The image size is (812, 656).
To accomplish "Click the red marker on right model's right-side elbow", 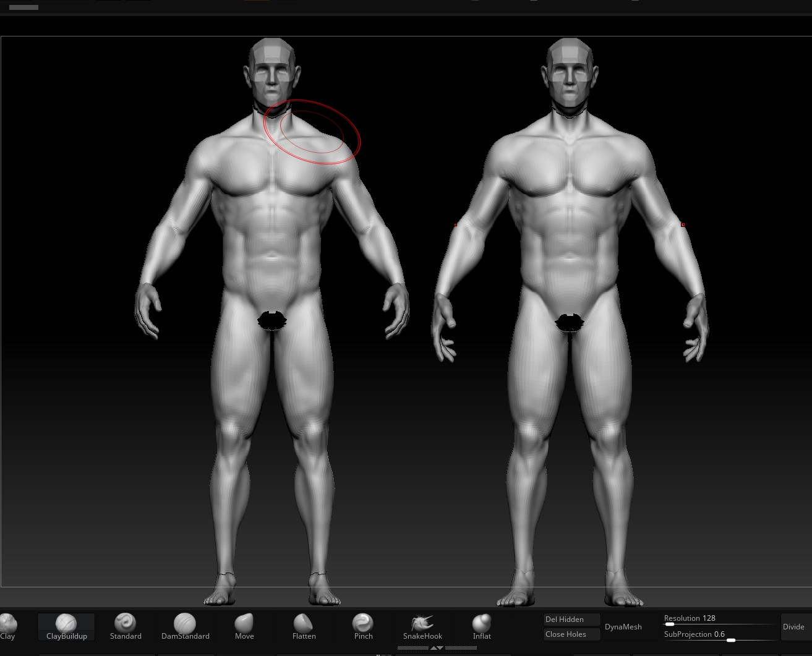I will click(x=683, y=225).
